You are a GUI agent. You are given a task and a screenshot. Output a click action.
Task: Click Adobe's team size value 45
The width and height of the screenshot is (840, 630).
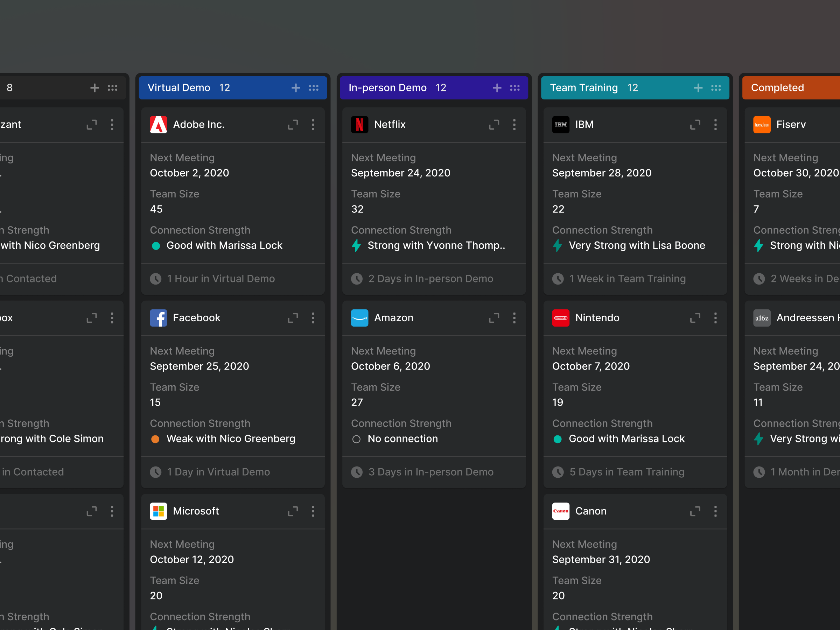156,209
